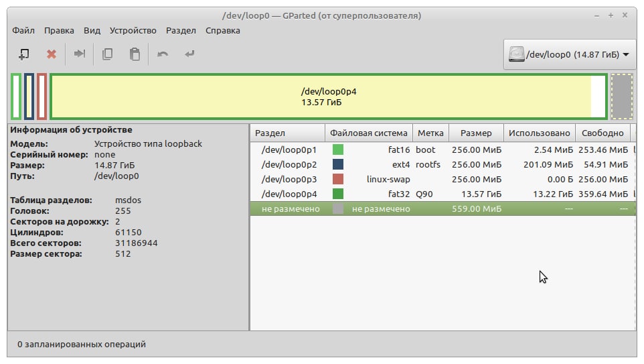Click the green fat16 color swatch
This screenshot has width=644, height=364.
tap(338, 149)
